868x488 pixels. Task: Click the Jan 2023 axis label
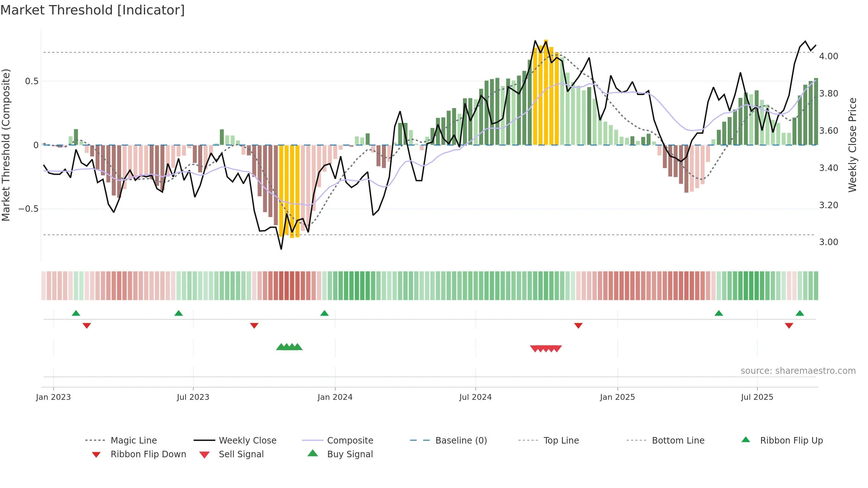pyautogui.click(x=54, y=397)
